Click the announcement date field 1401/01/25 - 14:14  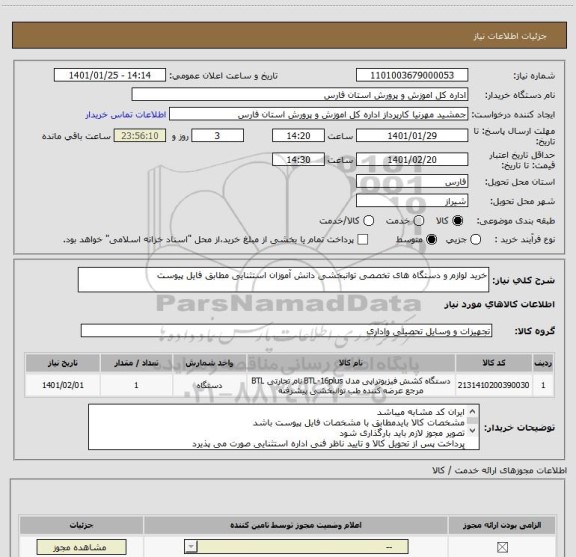[110, 75]
